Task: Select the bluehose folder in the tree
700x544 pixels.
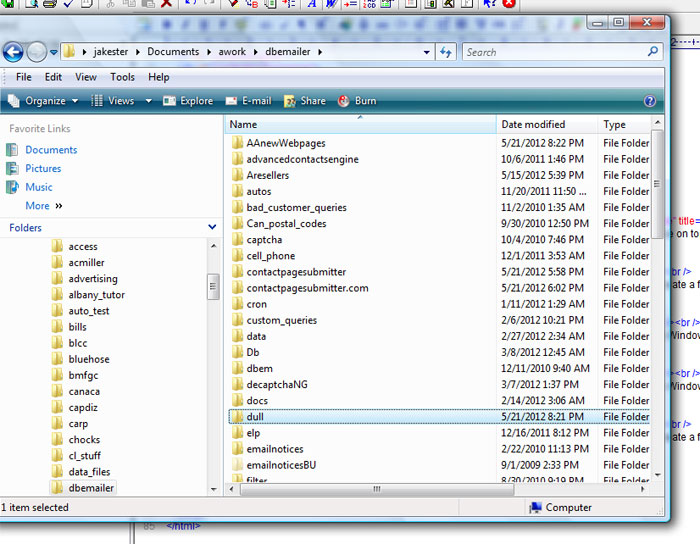Action: click(x=89, y=359)
